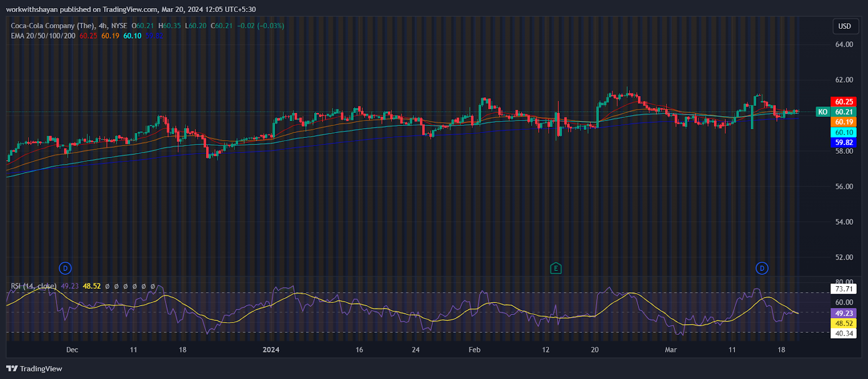Click the 73.71 RSI upper band tag
The image size is (868, 379).
844,289
